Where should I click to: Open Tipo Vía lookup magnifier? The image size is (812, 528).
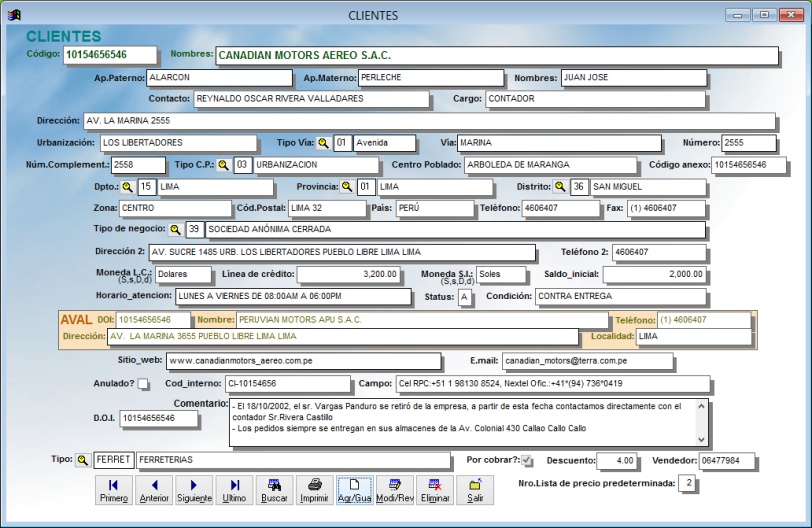click(x=324, y=143)
